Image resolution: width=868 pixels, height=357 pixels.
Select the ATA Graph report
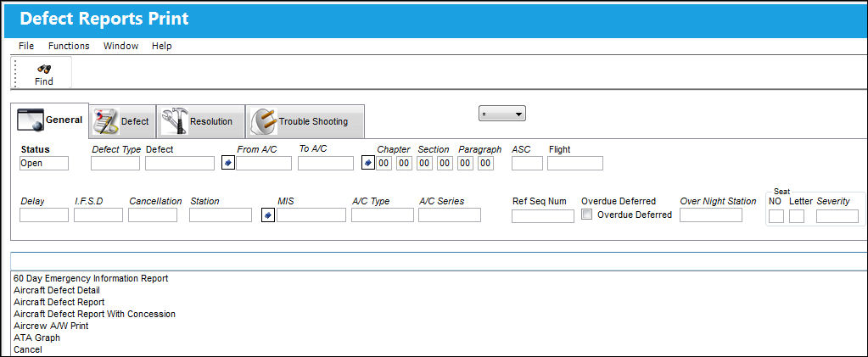click(36, 337)
